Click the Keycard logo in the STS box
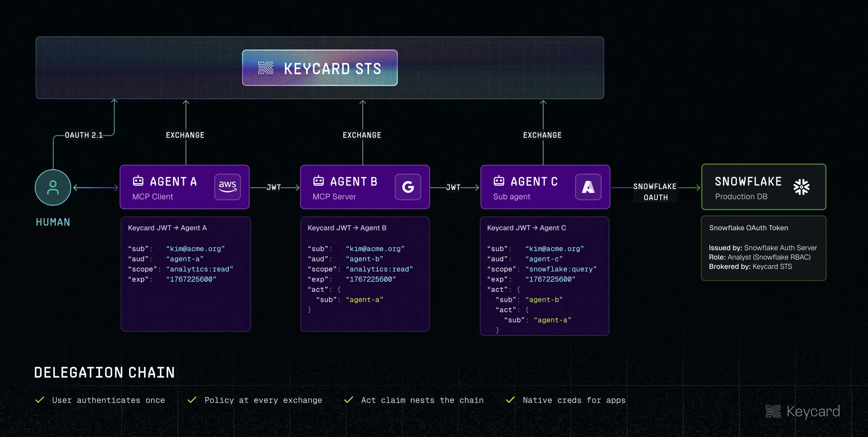Screen dimensions: 868x437 tap(266, 68)
